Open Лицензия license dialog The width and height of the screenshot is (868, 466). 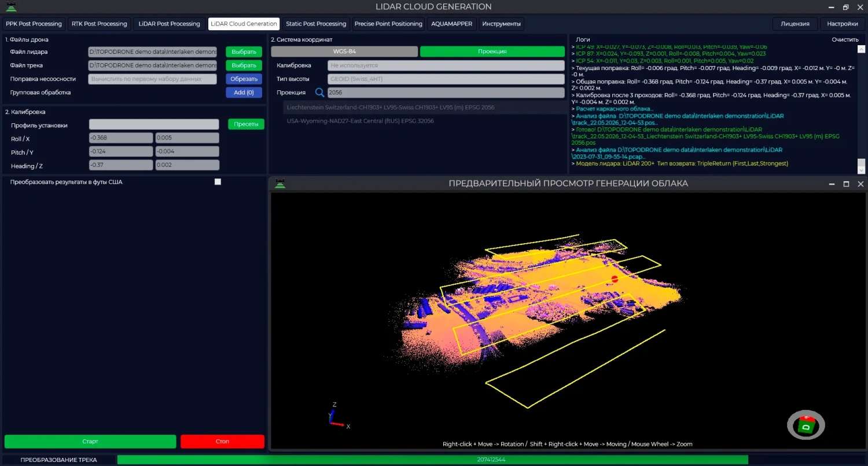pyautogui.click(x=795, y=24)
